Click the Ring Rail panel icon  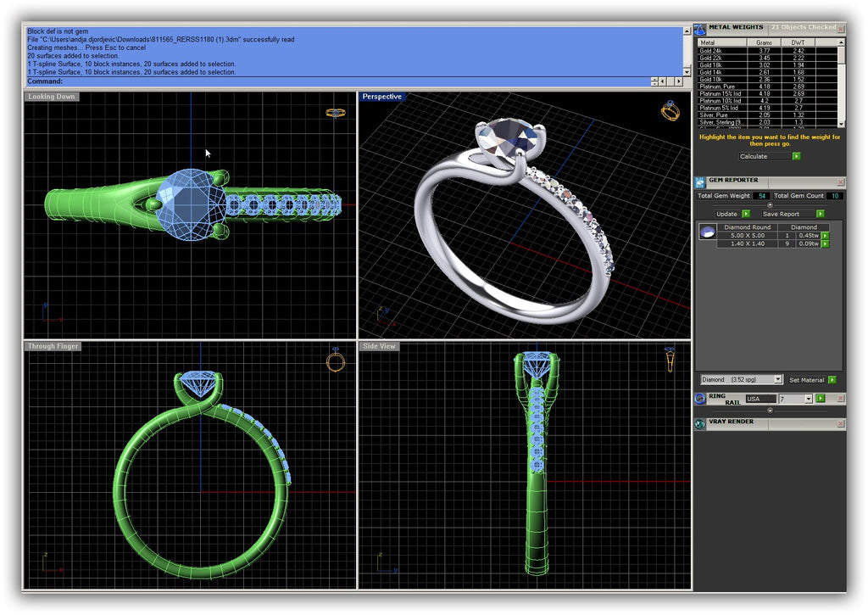(x=700, y=398)
